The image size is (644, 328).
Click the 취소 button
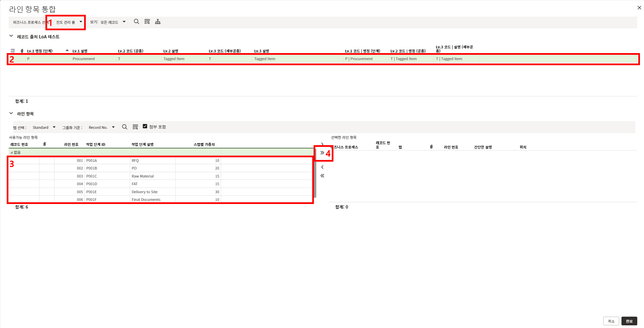pyautogui.click(x=611, y=321)
